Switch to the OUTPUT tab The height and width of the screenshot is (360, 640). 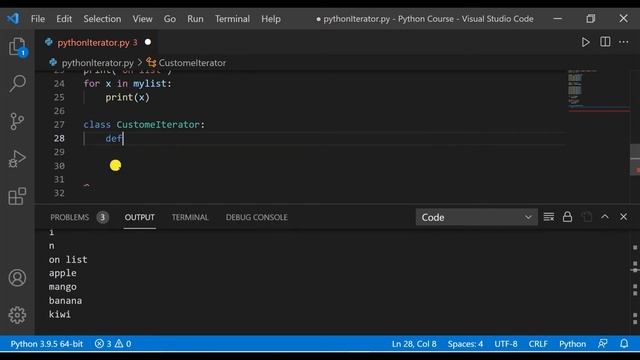(x=139, y=217)
